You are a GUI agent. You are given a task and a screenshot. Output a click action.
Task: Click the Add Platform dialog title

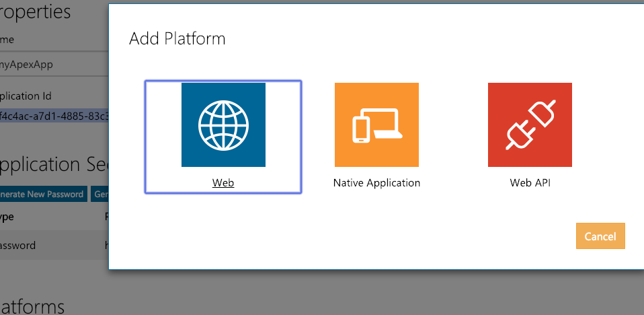pyautogui.click(x=177, y=38)
